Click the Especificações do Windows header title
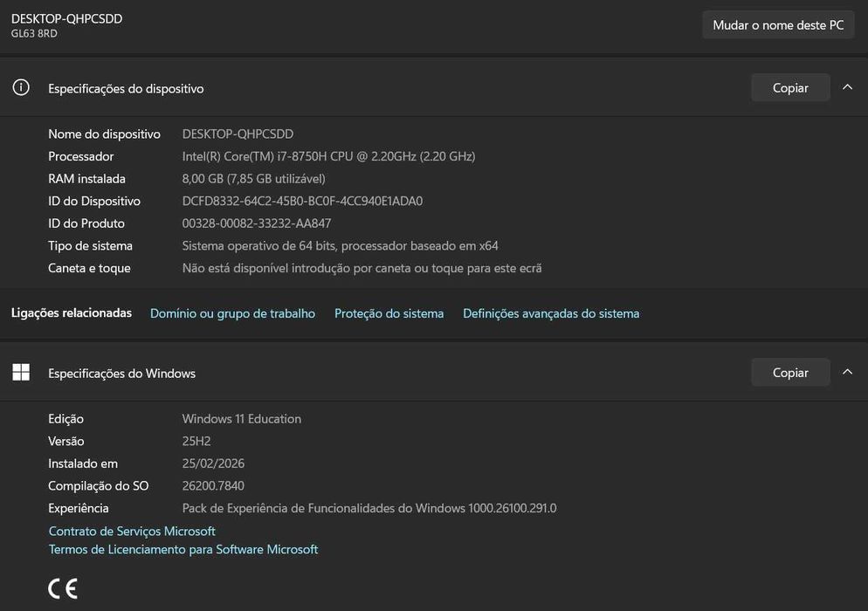This screenshot has height=611, width=868. (121, 374)
